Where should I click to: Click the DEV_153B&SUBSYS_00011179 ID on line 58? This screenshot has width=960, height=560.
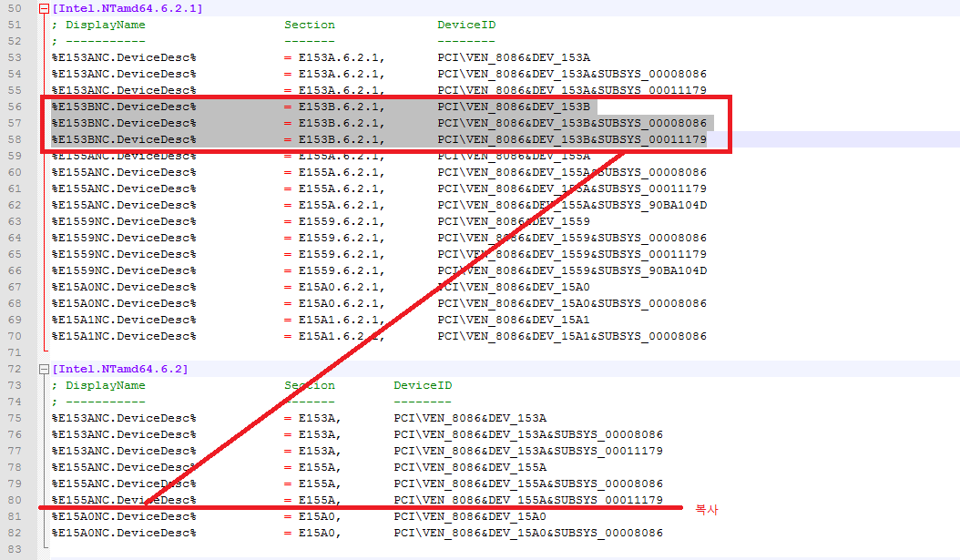pos(572,140)
